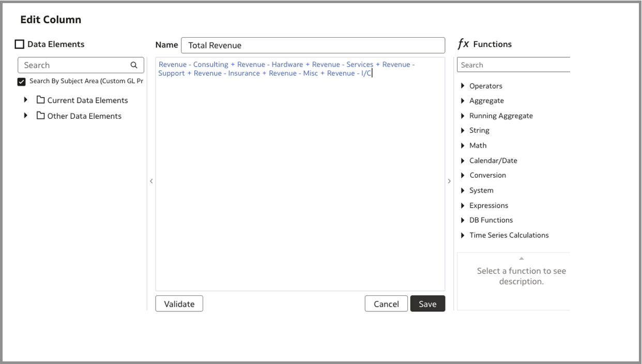The height and width of the screenshot is (364, 642).
Task: Collapse functions pane with the right chevron
Action: (449, 181)
